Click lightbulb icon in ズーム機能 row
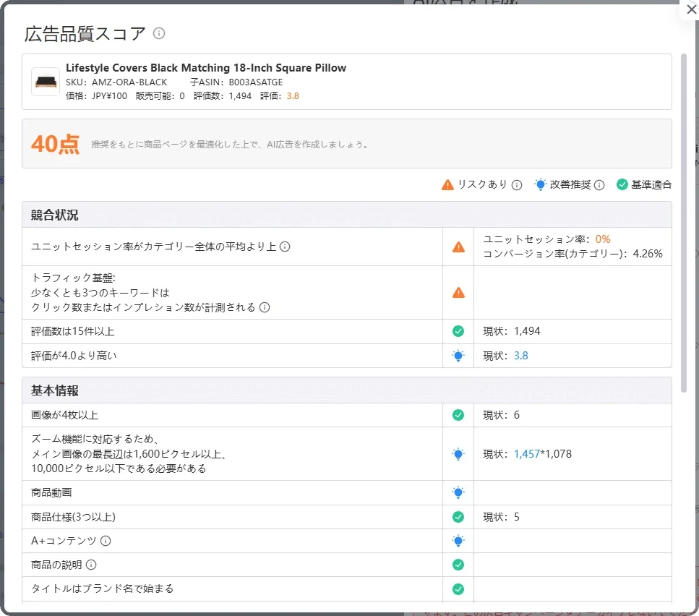This screenshot has height=616, width=699. (x=458, y=454)
